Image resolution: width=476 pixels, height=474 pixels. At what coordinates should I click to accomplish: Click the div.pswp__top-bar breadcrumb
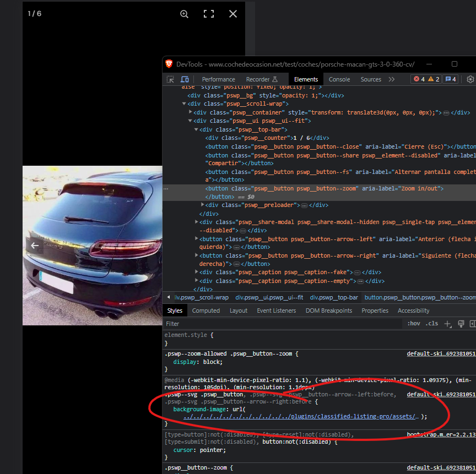[334, 297]
